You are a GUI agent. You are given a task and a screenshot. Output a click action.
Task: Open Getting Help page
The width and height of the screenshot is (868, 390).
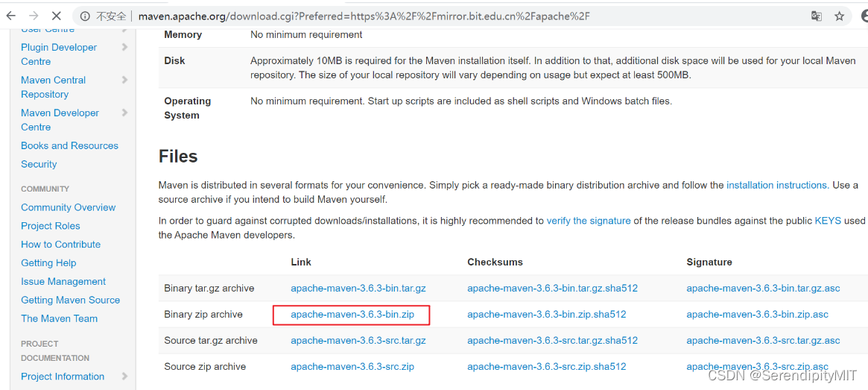click(48, 263)
